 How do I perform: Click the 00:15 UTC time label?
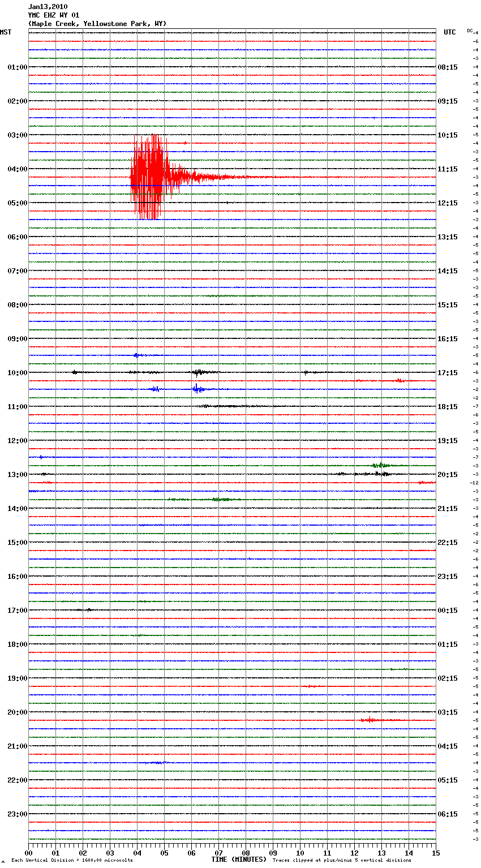pyautogui.click(x=448, y=611)
